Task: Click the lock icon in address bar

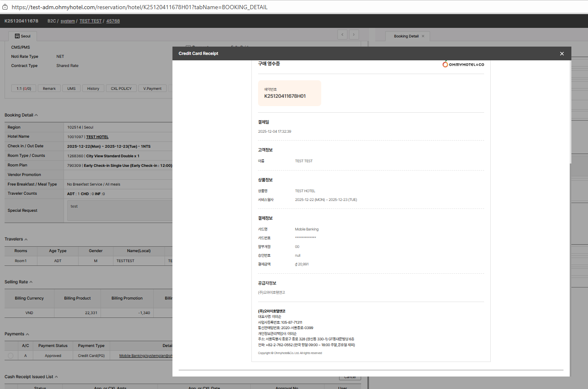Action: [5, 7]
